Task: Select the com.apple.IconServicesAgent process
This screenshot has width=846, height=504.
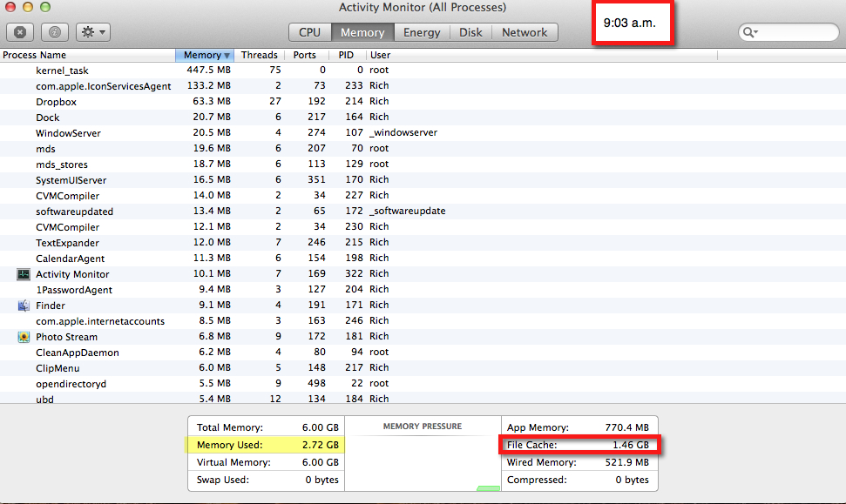Action: (x=423, y=85)
